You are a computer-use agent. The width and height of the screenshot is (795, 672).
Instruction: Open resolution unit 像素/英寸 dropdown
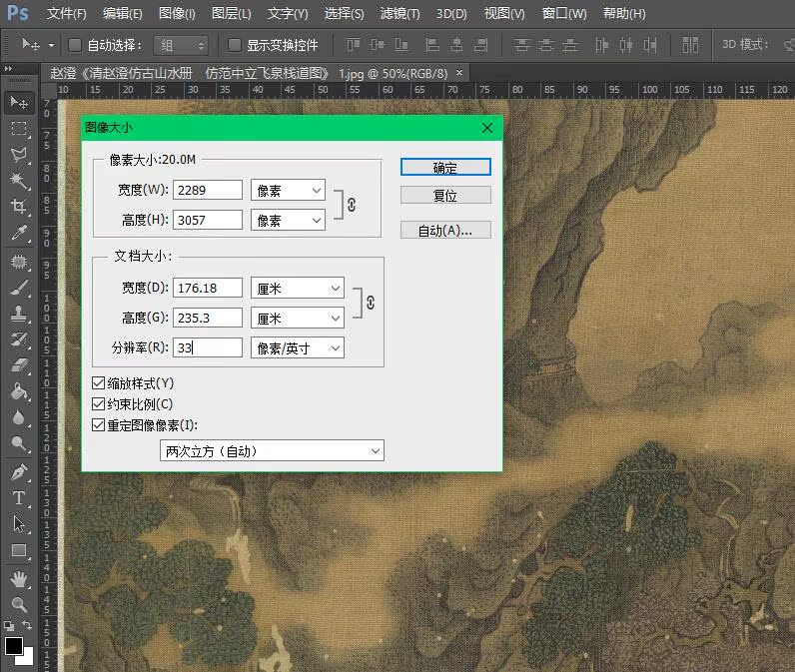point(298,347)
